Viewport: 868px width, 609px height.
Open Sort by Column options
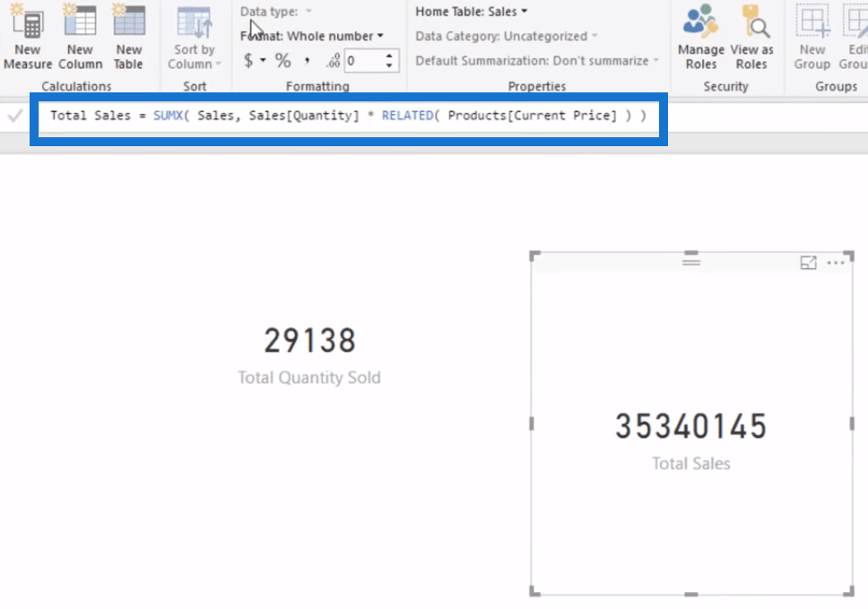tap(195, 38)
